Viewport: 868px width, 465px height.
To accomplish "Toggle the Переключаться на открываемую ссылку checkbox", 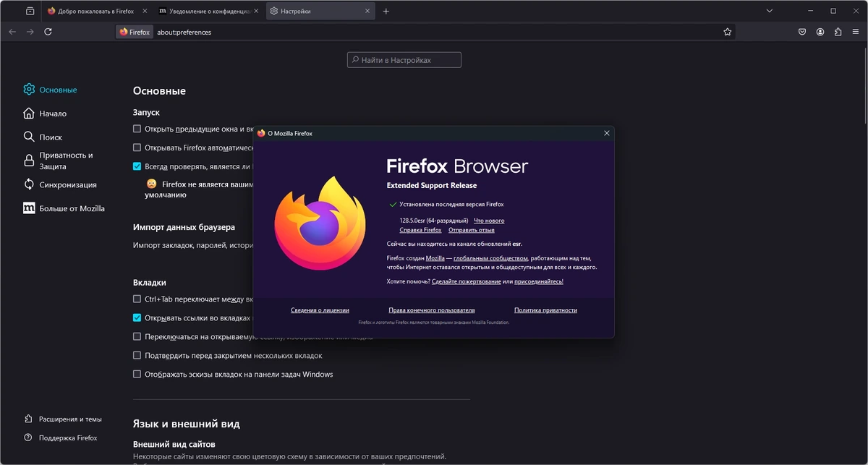I will pos(137,336).
